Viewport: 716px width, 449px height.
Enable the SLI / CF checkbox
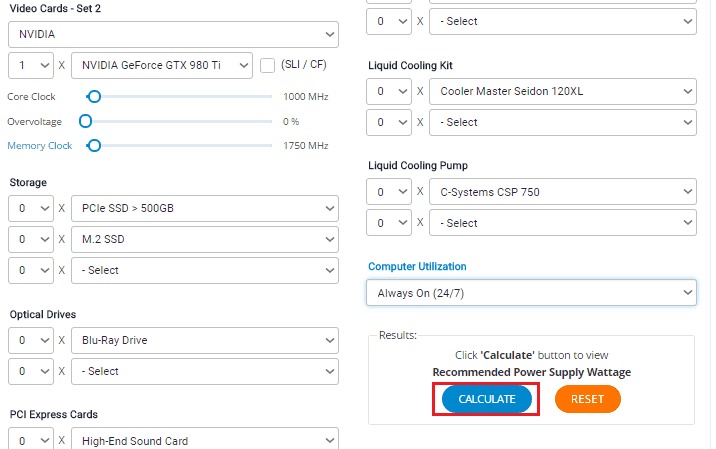coord(267,65)
